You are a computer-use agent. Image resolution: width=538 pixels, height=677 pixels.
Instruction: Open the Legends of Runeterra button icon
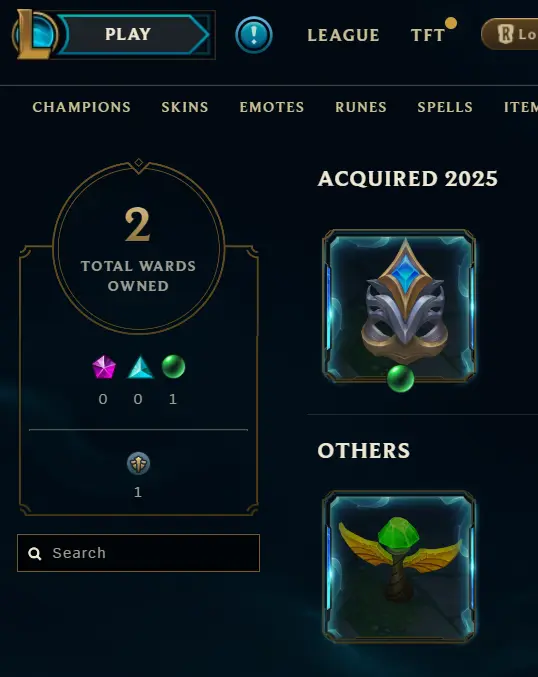pos(506,34)
